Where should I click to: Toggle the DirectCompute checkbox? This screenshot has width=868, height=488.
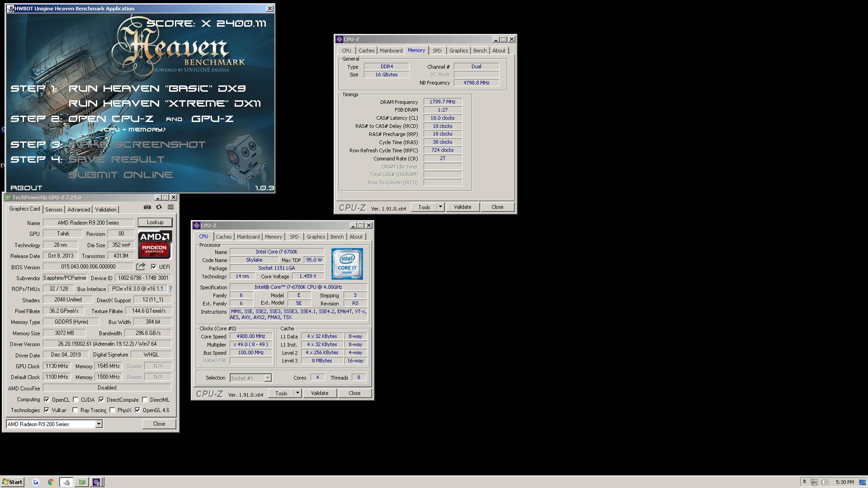click(101, 400)
